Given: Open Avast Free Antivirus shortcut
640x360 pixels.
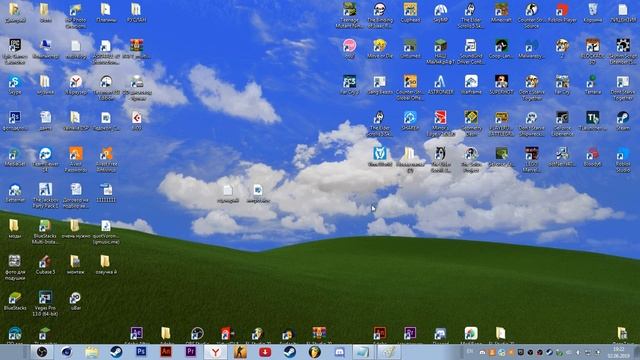Looking at the screenshot, I should click(x=106, y=159).
